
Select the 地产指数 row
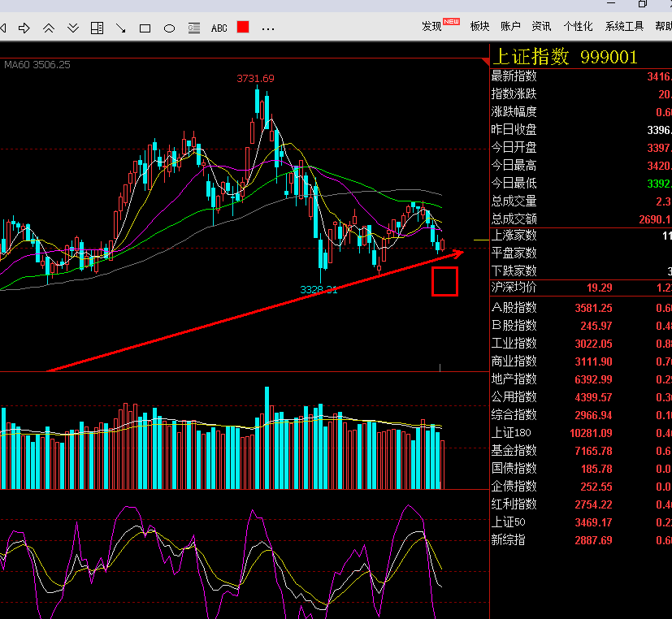581,379
